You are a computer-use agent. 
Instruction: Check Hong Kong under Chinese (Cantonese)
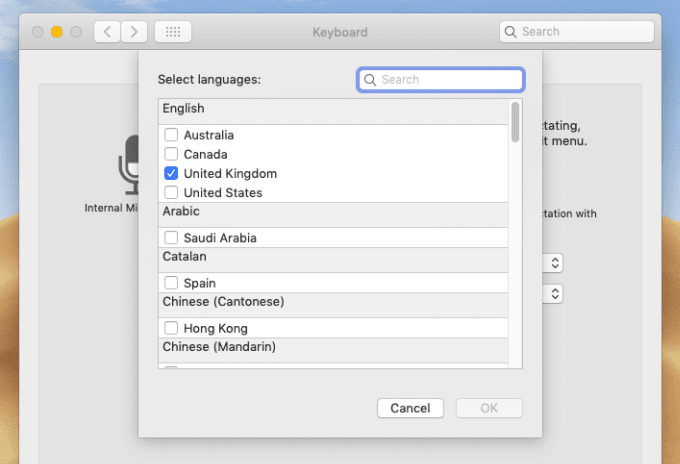click(x=171, y=328)
